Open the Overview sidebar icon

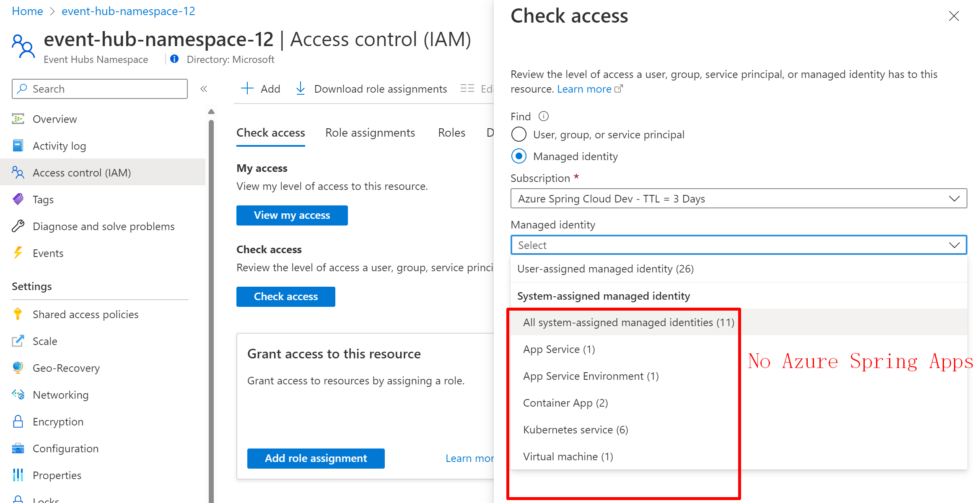point(18,119)
